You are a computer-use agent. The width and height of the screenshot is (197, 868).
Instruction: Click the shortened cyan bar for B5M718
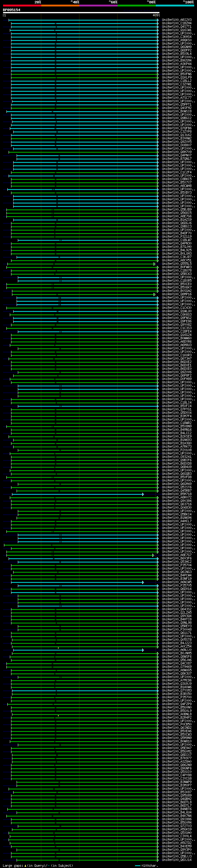(78, 494)
